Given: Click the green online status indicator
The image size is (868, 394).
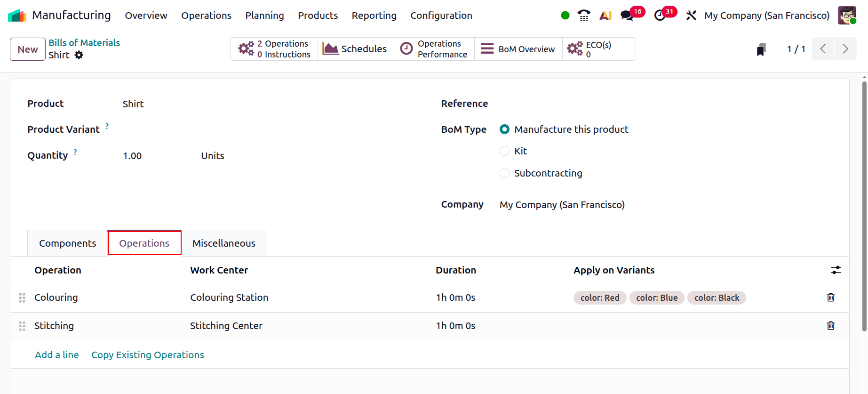Looking at the screenshot, I should (x=565, y=16).
